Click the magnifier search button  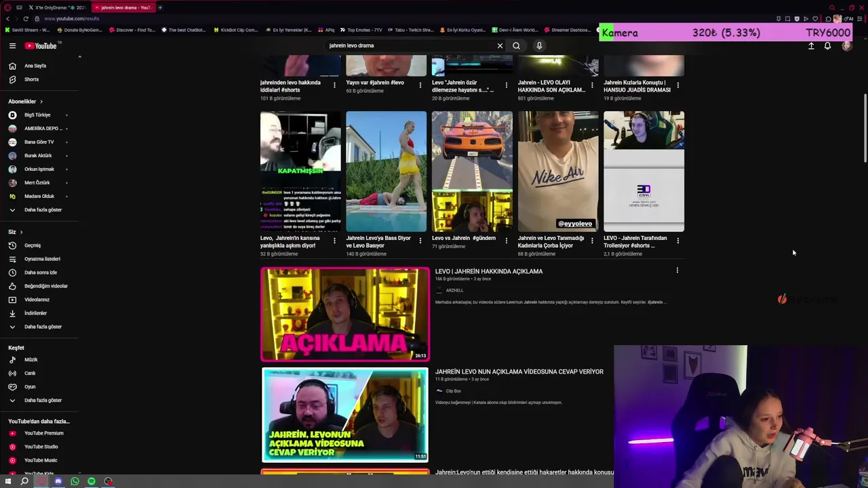click(516, 46)
